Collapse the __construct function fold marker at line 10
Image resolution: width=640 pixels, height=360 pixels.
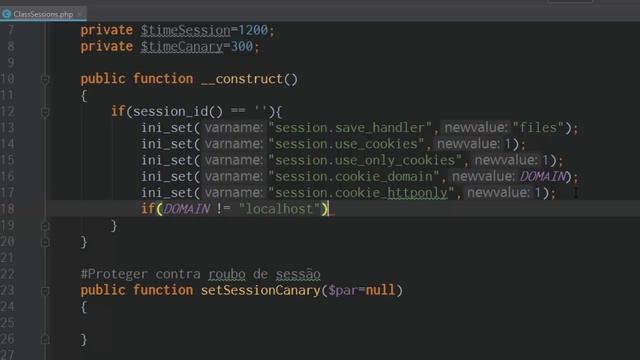click(45, 79)
